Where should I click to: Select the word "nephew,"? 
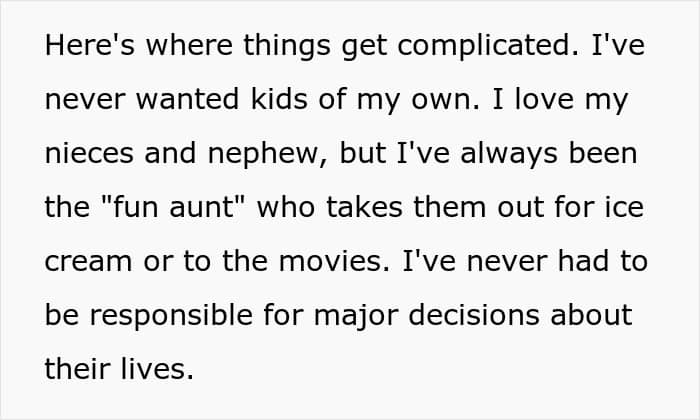pyautogui.click(x=268, y=155)
